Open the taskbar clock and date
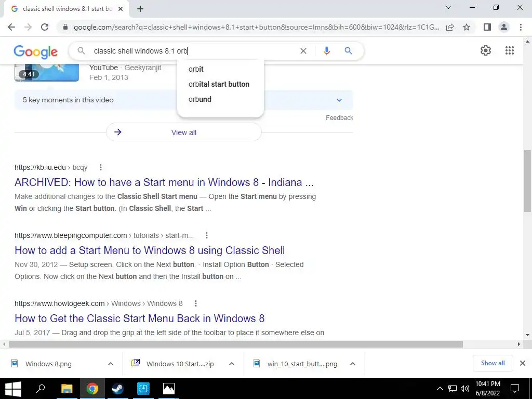532x399 pixels. [x=487, y=389]
